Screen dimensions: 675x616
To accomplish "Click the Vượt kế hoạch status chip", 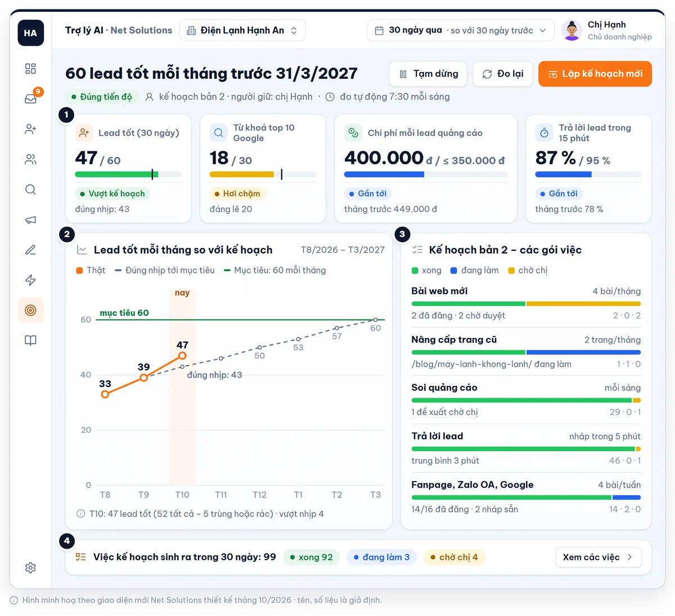I will click(x=112, y=194).
